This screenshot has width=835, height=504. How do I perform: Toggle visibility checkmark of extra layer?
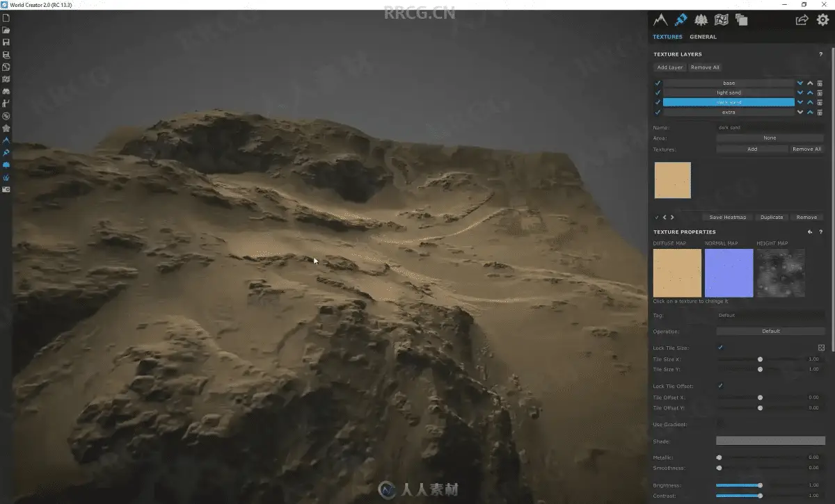click(x=658, y=112)
